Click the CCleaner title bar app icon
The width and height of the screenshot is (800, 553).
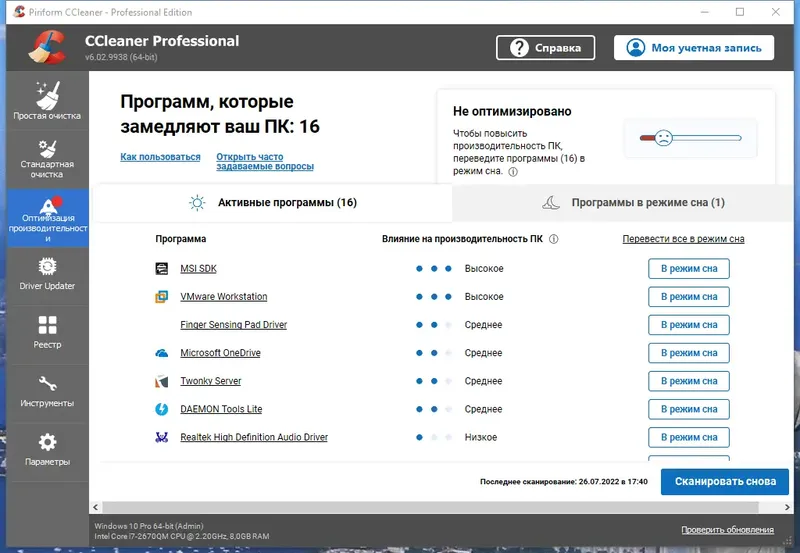(x=19, y=12)
